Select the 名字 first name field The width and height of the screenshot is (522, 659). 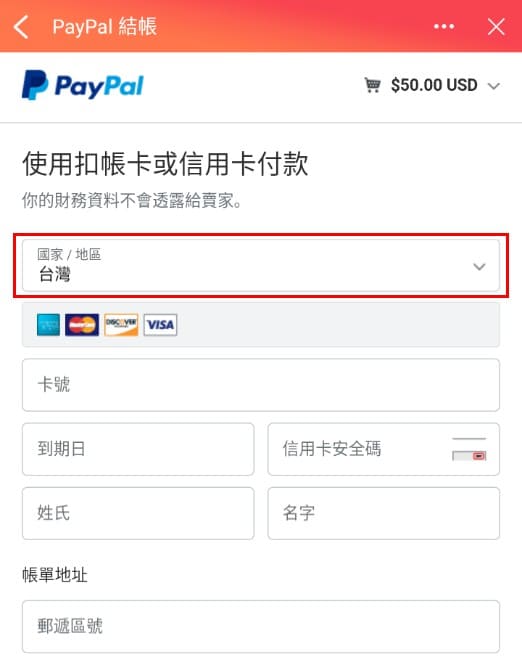point(383,513)
